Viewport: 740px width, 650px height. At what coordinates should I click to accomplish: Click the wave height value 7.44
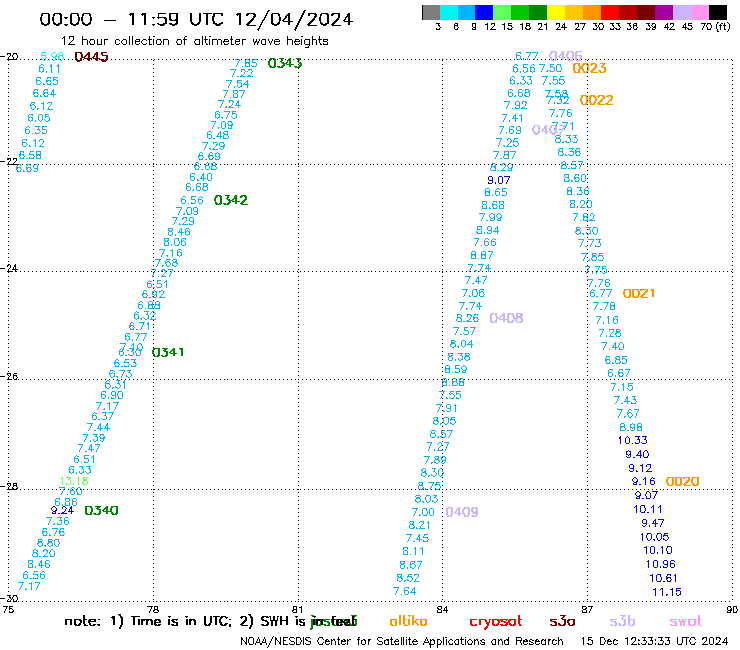pyautogui.click(x=98, y=427)
